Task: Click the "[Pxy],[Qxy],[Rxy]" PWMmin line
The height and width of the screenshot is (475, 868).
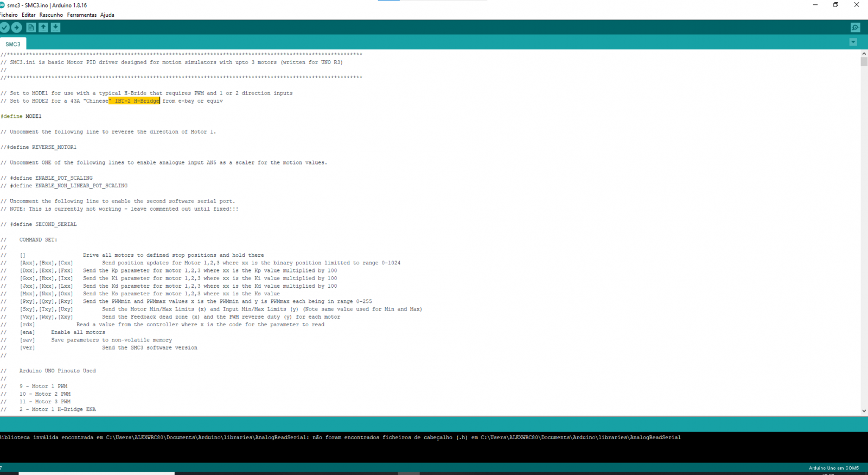Action: 186,301
